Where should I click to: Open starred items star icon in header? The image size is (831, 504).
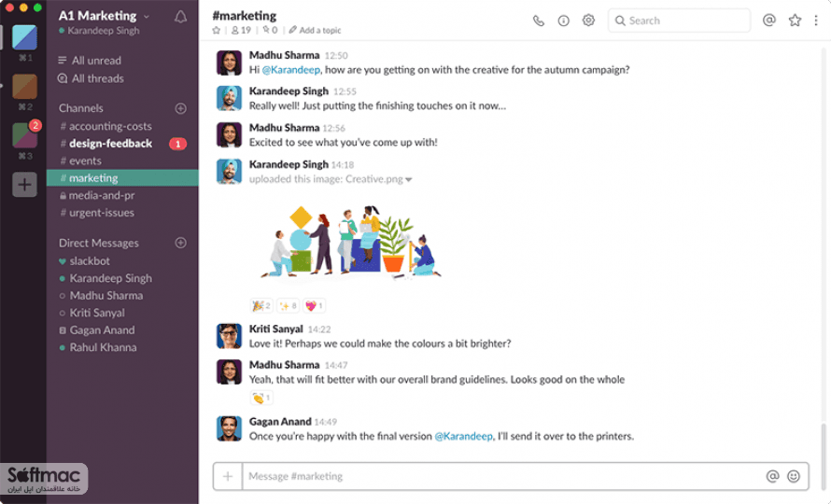click(795, 21)
